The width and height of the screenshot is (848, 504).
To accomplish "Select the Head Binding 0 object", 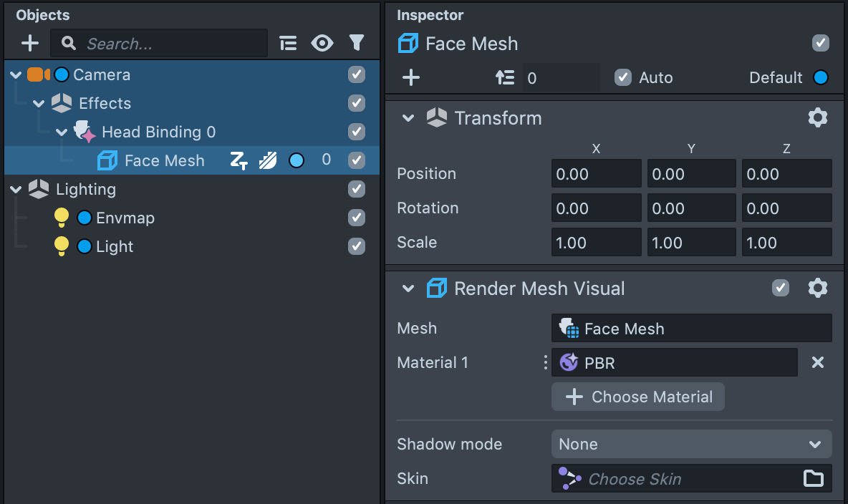I will coord(158,132).
